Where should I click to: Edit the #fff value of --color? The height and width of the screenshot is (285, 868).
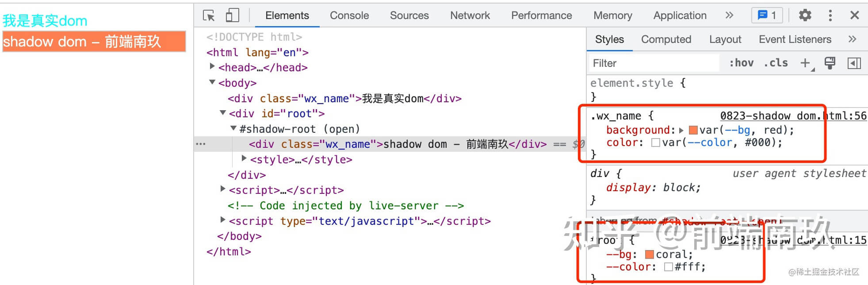(x=688, y=267)
